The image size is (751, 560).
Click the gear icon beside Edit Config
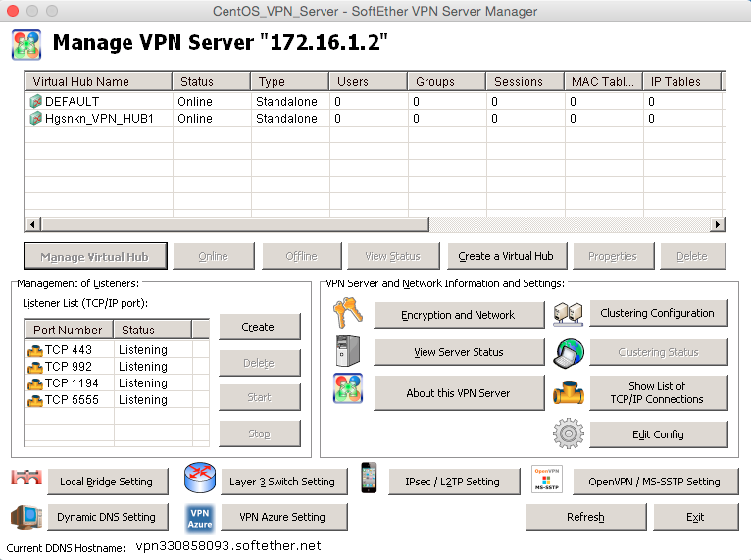click(x=568, y=433)
